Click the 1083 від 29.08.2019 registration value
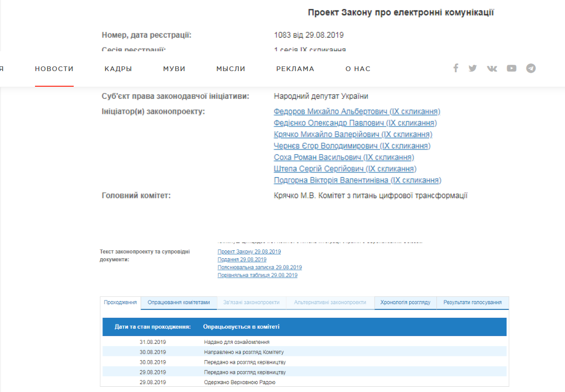565x392 pixels. click(x=309, y=35)
